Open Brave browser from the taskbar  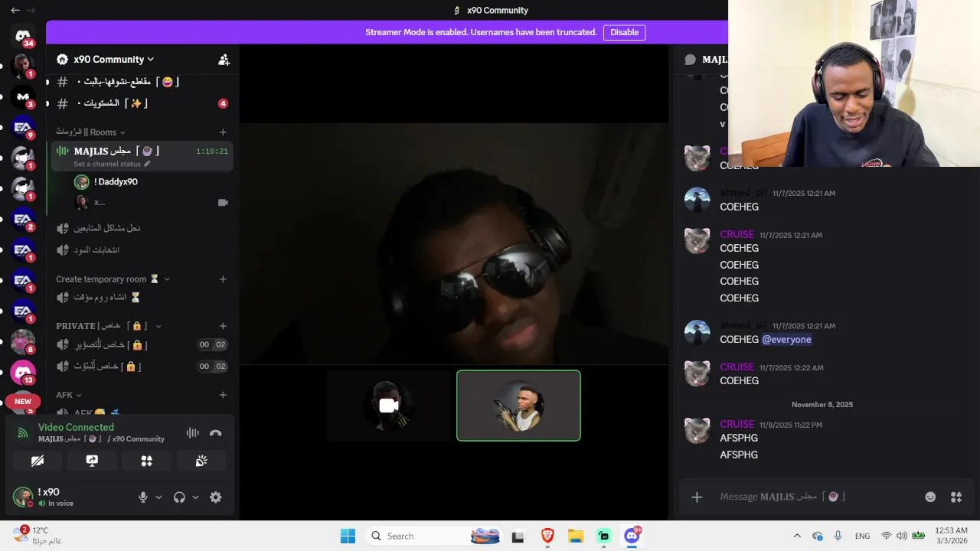tap(547, 536)
